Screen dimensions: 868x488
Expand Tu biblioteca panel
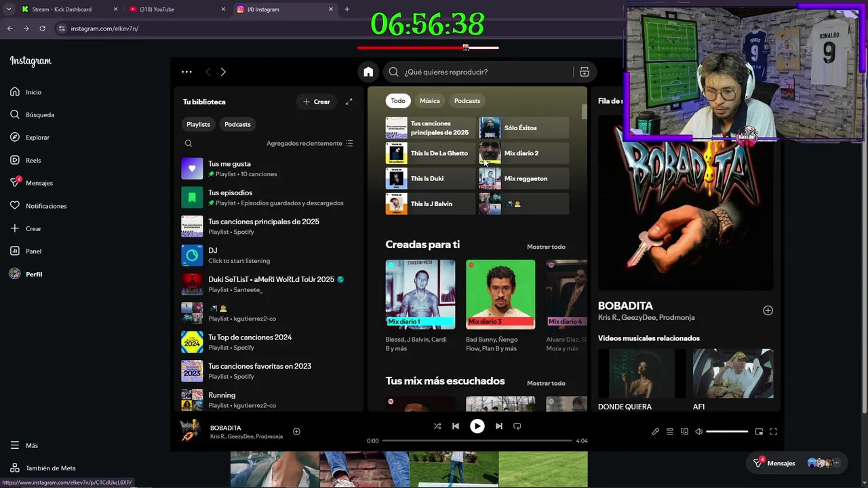[349, 102]
